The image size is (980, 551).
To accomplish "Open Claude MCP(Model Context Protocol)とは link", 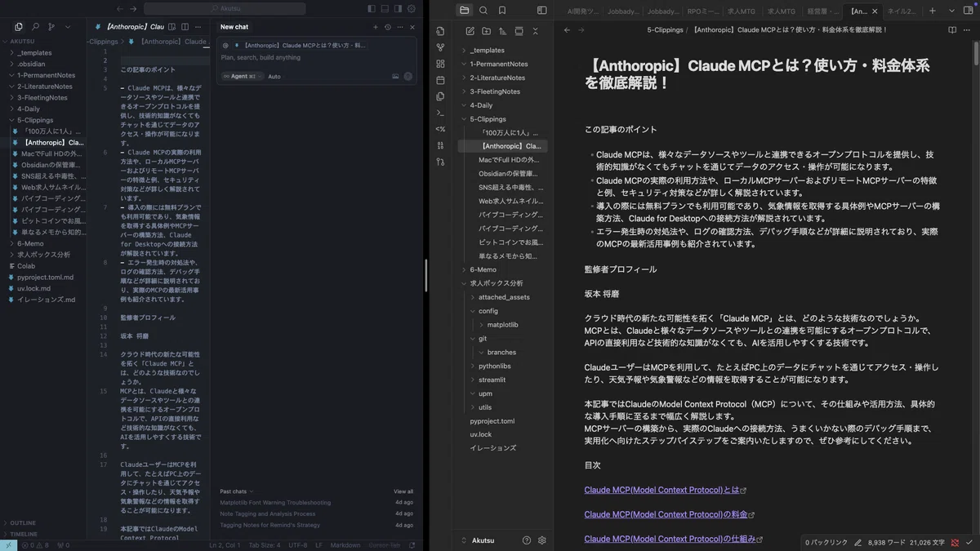I will (x=662, y=491).
